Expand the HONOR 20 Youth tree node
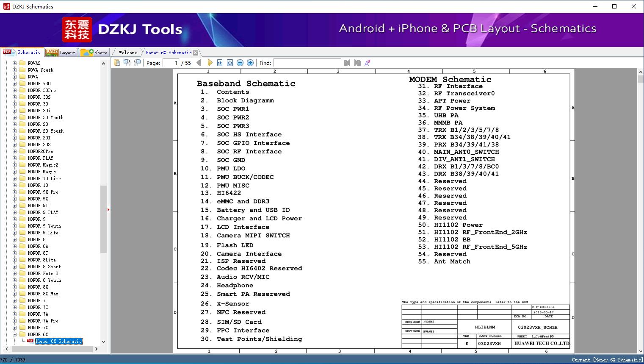The height and width of the screenshot is (364, 644). coord(14,131)
